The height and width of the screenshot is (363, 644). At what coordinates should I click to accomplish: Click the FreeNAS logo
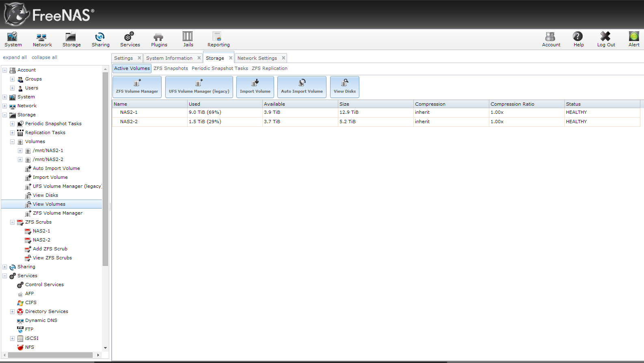pos(49,14)
